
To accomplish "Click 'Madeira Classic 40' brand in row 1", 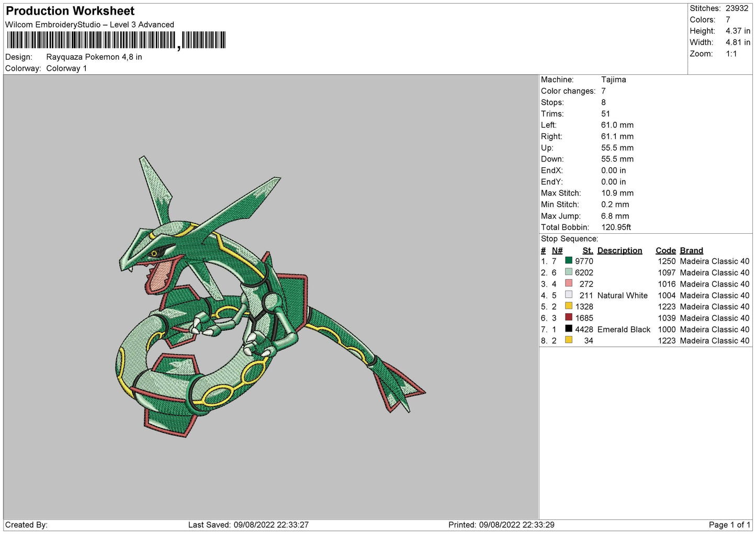I will 715,261.
